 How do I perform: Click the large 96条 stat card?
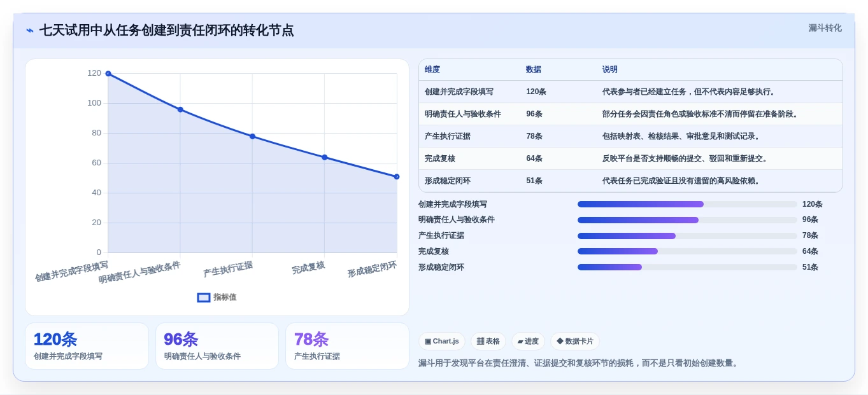point(217,346)
